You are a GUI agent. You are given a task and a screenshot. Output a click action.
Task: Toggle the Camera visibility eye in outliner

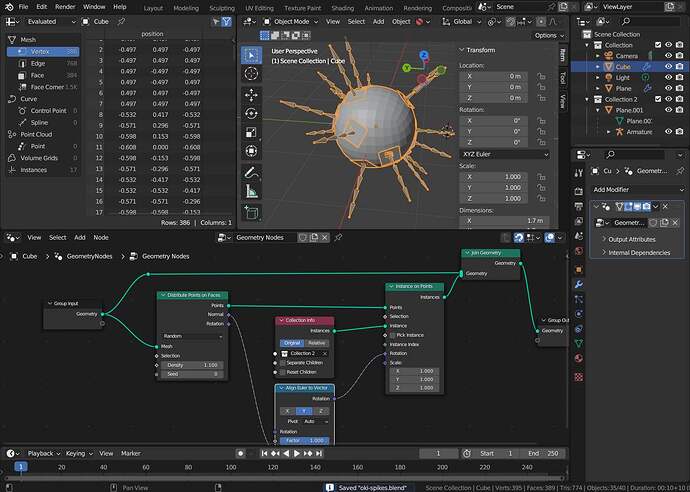pyautogui.click(x=668, y=56)
